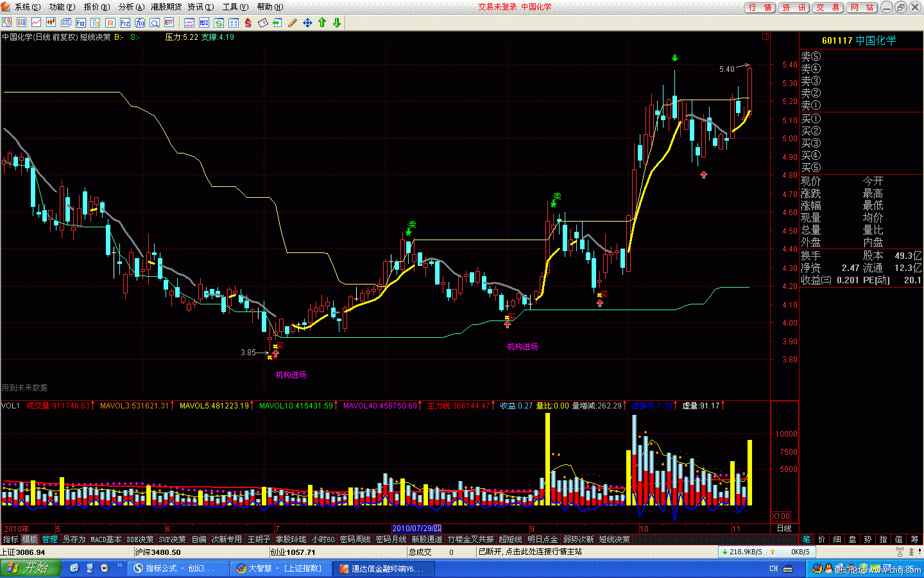Click the 管理 bottom tab
Image resolution: width=924 pixels, height=578 pixels.
point(49,539)
